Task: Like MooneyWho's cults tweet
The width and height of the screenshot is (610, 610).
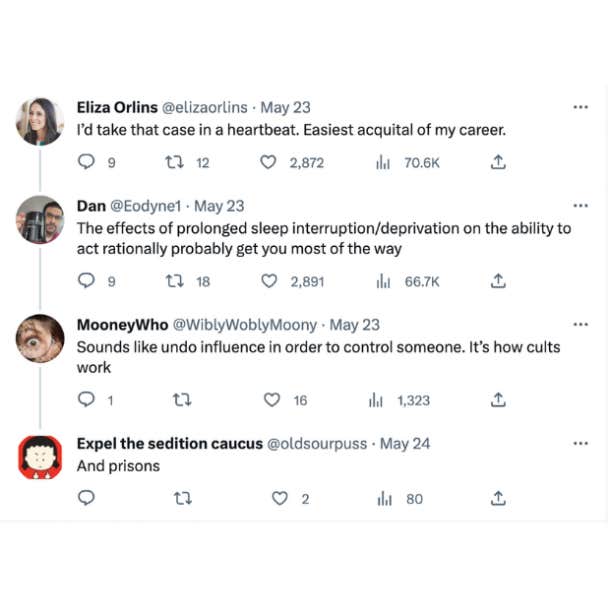Action: 272,400
